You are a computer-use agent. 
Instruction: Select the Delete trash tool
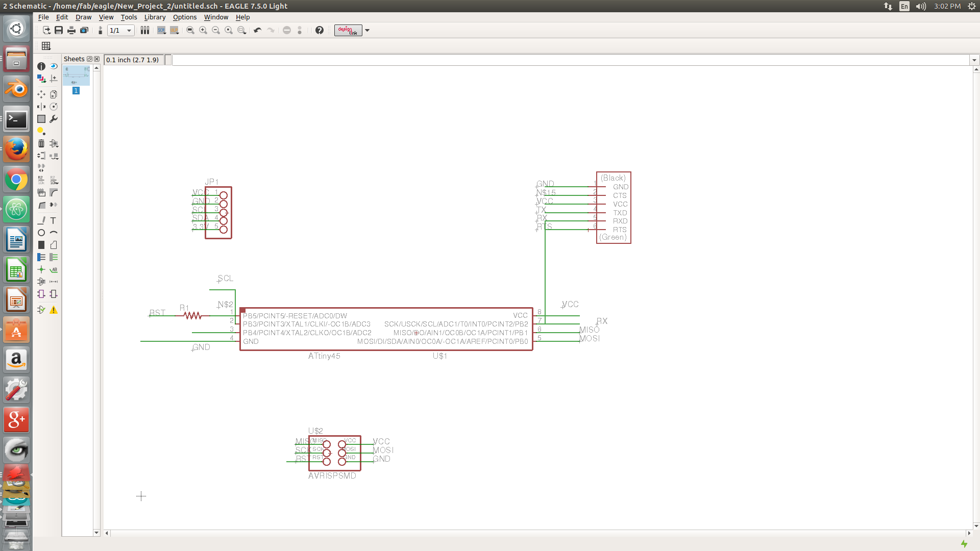[x=41, y=143]
